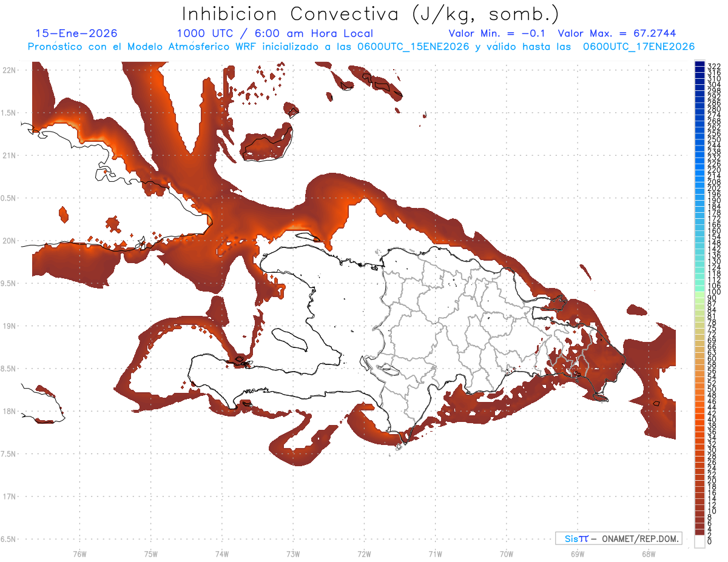Select the "Valor Max. = 67.2744" text
The height and width of the screenshot is (562, 728).
click(x=617, y=33)
